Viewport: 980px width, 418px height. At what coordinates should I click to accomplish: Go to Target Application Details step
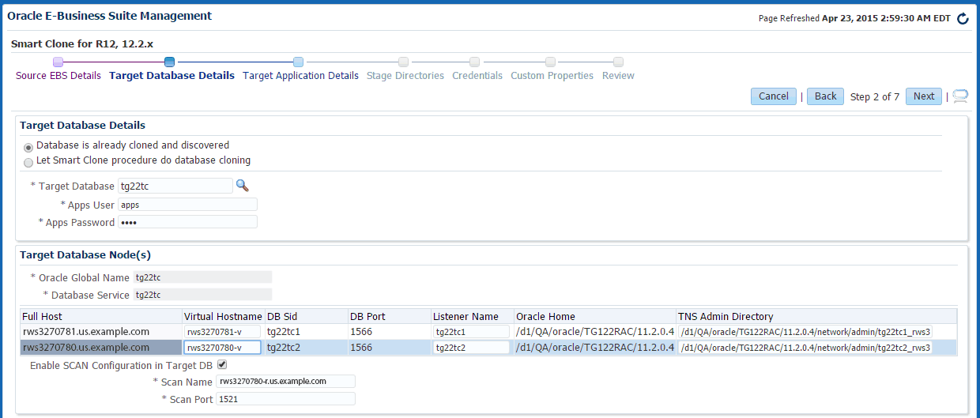pos(300,76)
